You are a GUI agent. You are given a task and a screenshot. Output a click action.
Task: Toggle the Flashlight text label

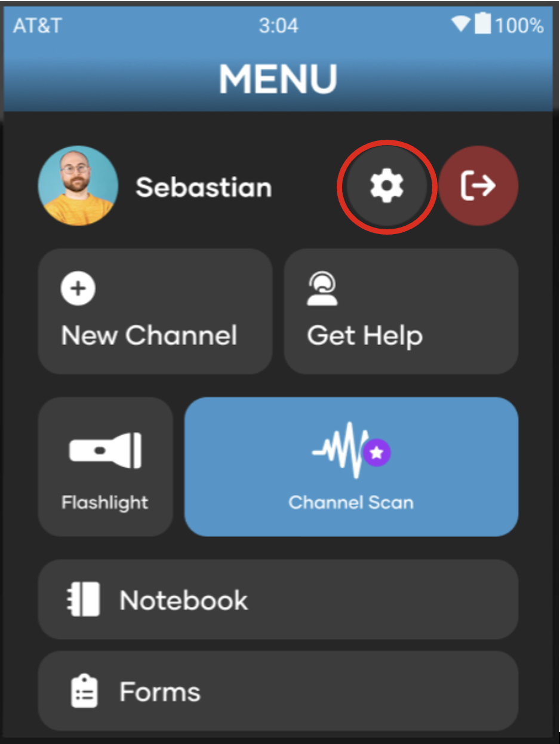coord(105,502)
